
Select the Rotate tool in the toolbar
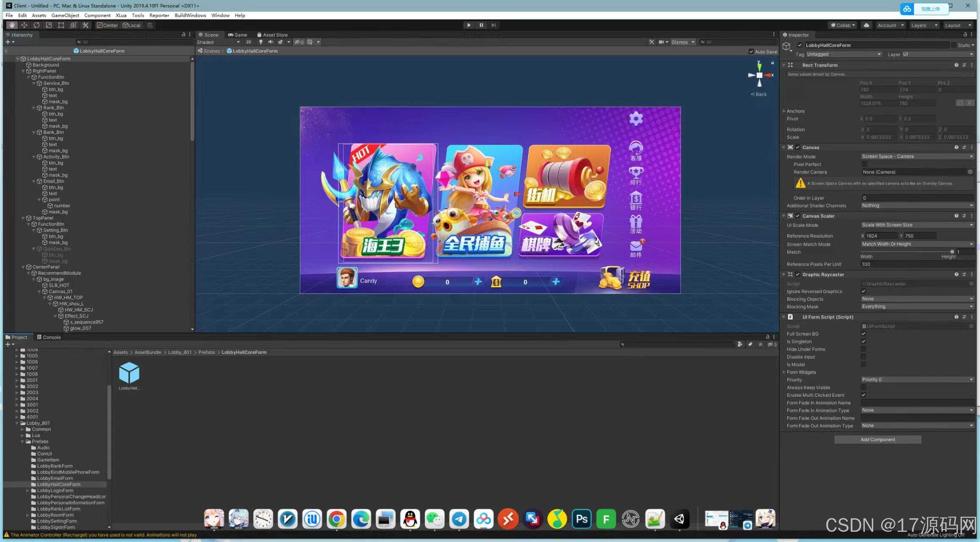36,25
